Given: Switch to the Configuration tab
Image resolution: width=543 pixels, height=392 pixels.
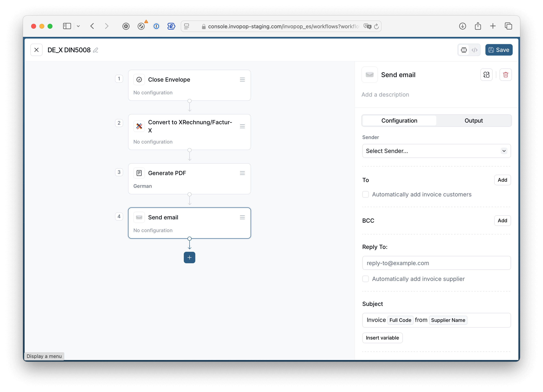Looking at the screenshot, I should click(x=399, y=121).
